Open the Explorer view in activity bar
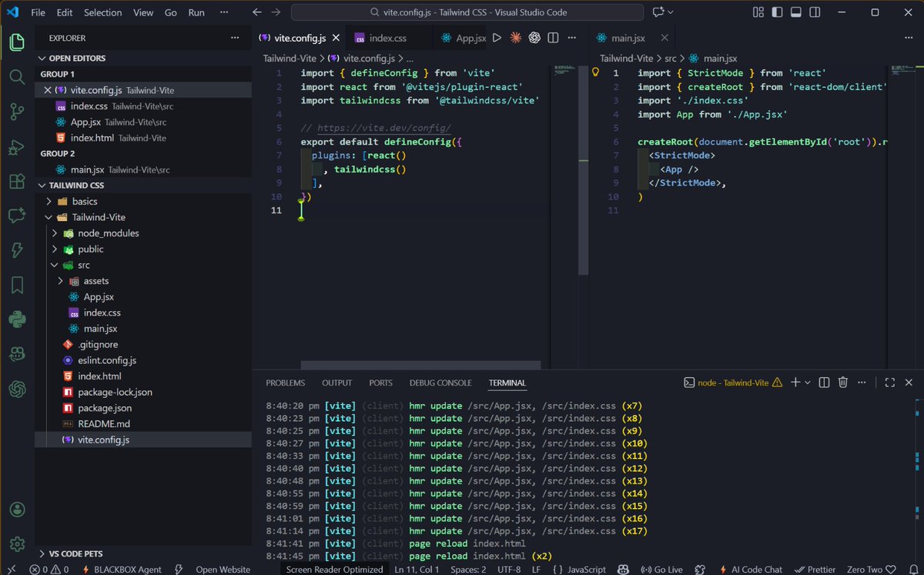This screenshot has width=924, height=575. (x=17, y=42)
